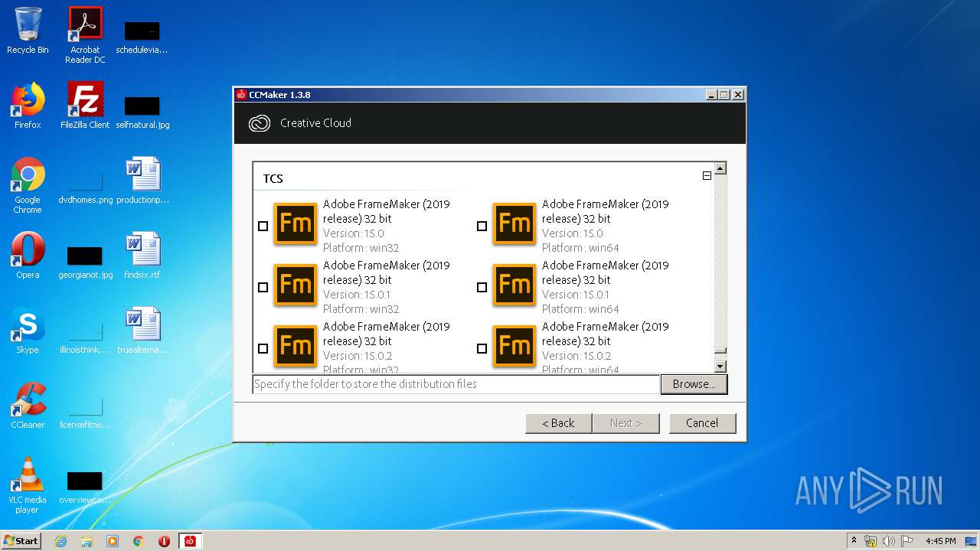Image resolution: width=980 pixels, height=551 pixels.
Task: Open Opera from taskbar
Action: pyautogui.click(x=164, y=541)
